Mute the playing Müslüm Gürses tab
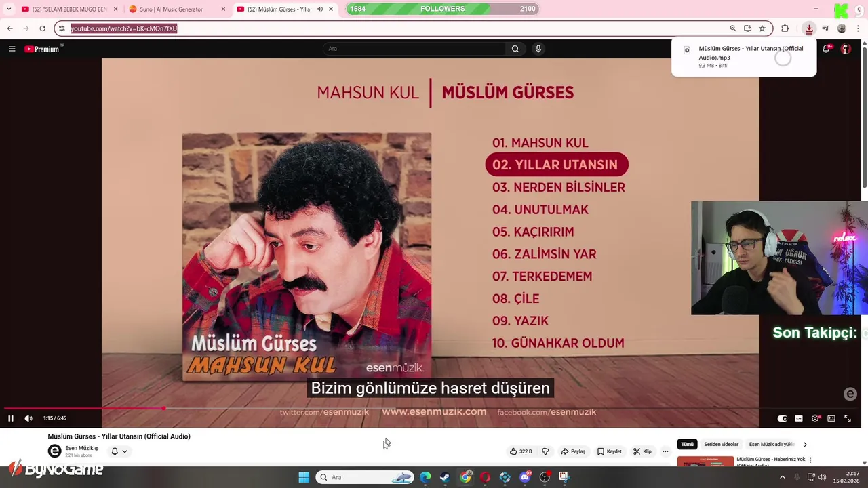The height and width of the screenshot is (488, 868). point(319,9)
